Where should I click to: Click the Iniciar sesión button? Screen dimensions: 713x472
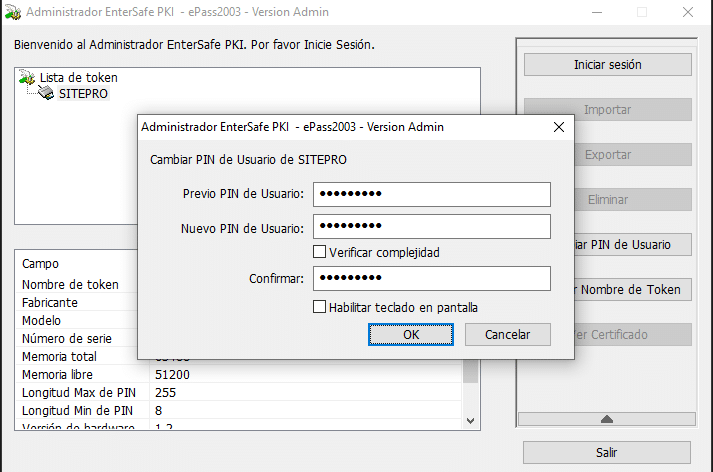point(608,65)
